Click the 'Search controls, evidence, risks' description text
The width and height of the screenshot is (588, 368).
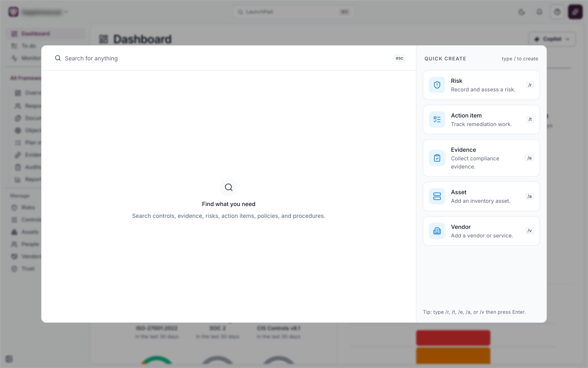(x=228, y=216)
